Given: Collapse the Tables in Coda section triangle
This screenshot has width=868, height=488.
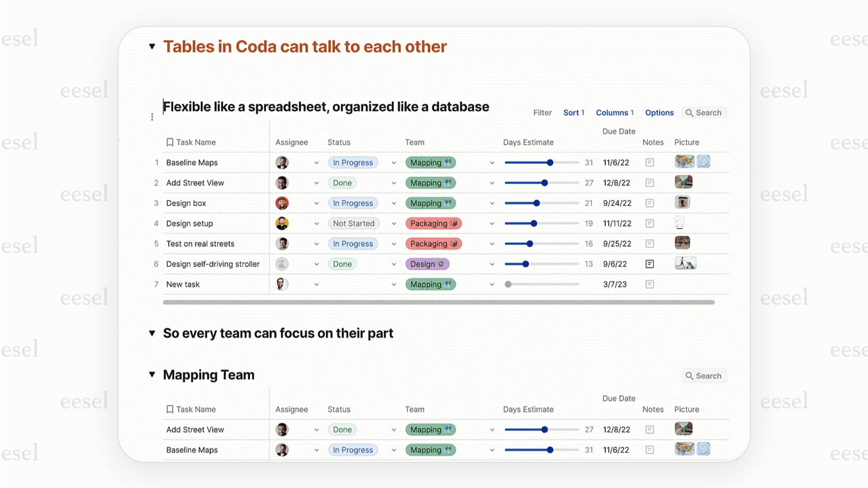Looking at the screenshot, I should (152, 46).
